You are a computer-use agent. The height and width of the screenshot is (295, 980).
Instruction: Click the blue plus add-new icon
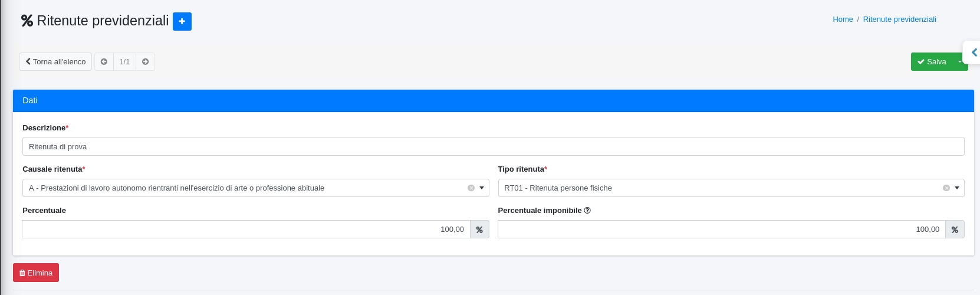182,21
